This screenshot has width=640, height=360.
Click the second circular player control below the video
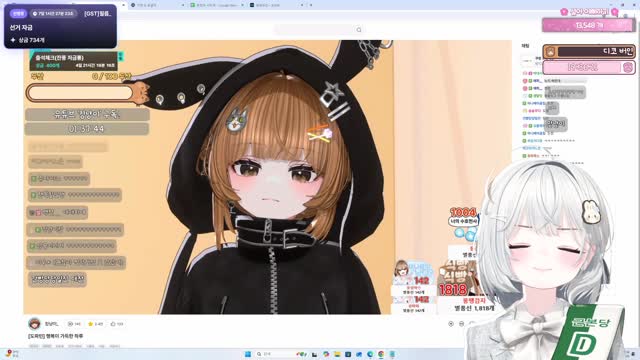click(x=462, y=324)
